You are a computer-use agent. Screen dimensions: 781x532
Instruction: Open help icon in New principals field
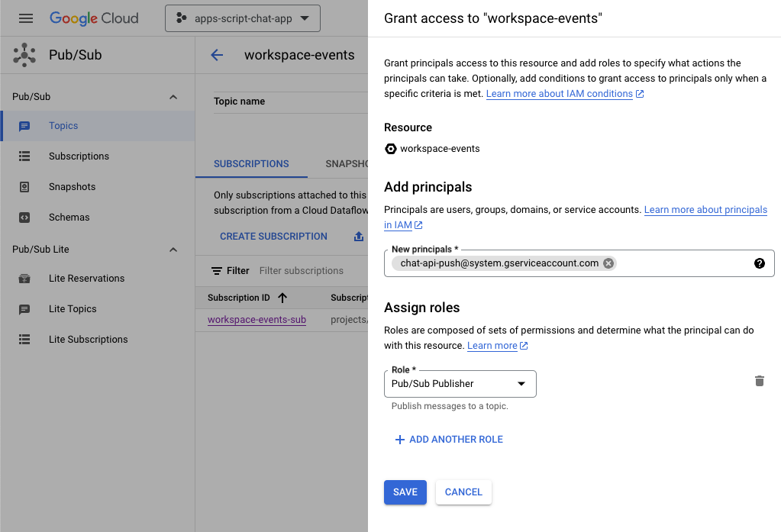tap(759, 263)
